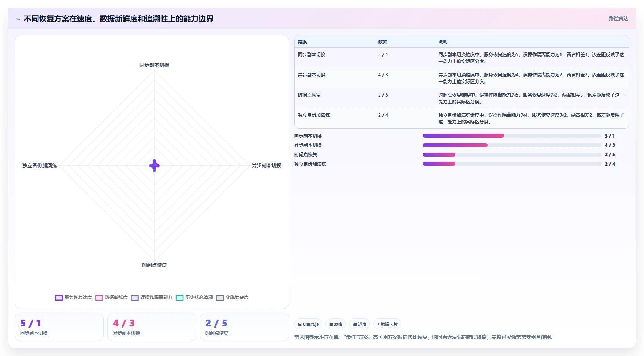Click the 路径雷达 label at top right
This screenshot has width=644, height=356.
(618, 18)
